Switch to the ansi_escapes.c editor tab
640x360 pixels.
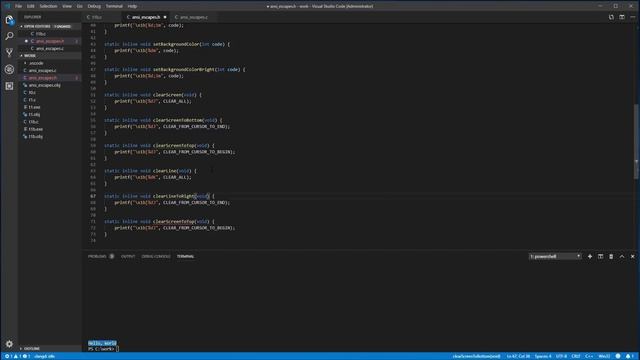(x=193, y=17)
